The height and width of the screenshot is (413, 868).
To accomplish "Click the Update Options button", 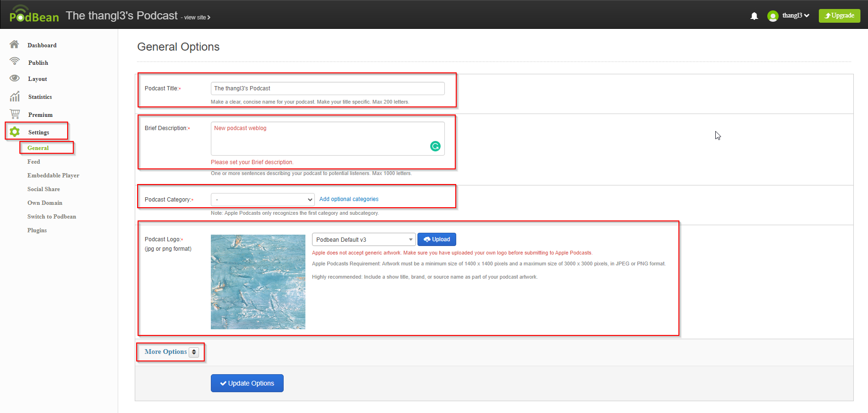I will (247, 383).
